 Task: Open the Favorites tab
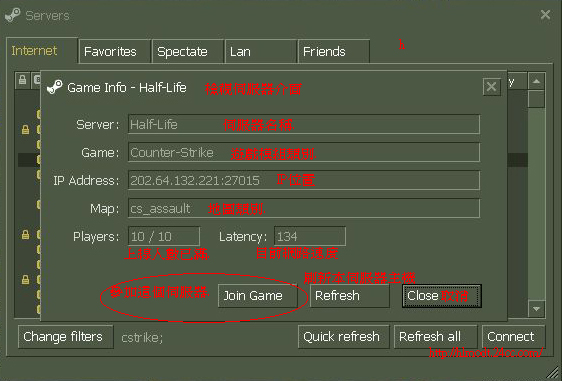click(114, 52)
